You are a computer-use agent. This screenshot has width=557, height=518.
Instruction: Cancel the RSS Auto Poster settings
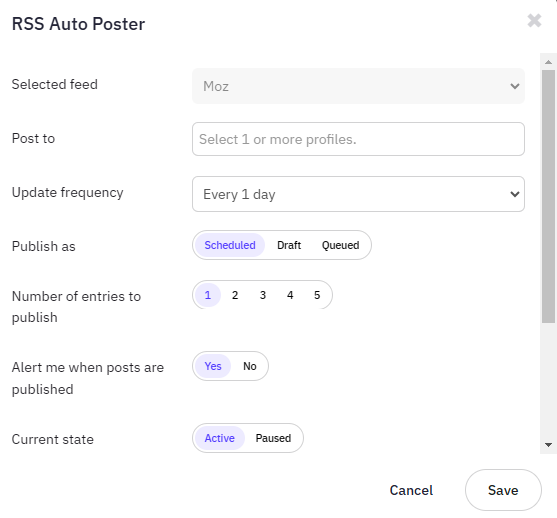411,490
